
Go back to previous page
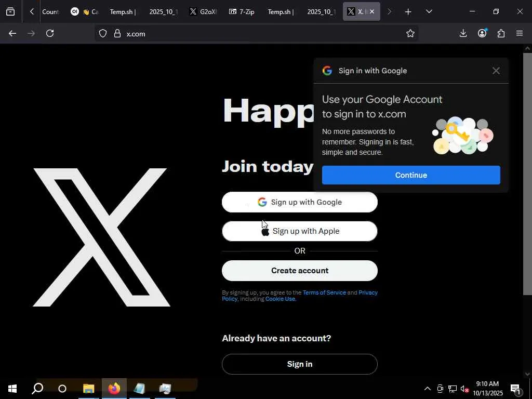[x=12, y=33]
